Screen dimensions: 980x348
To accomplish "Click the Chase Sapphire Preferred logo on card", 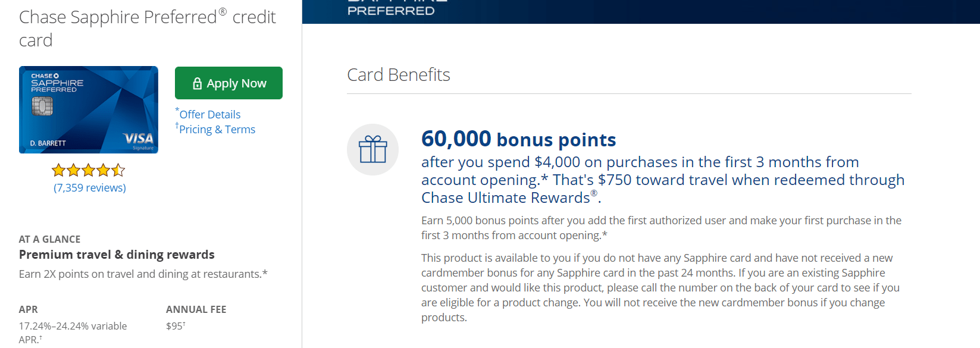I will (57, 83).
